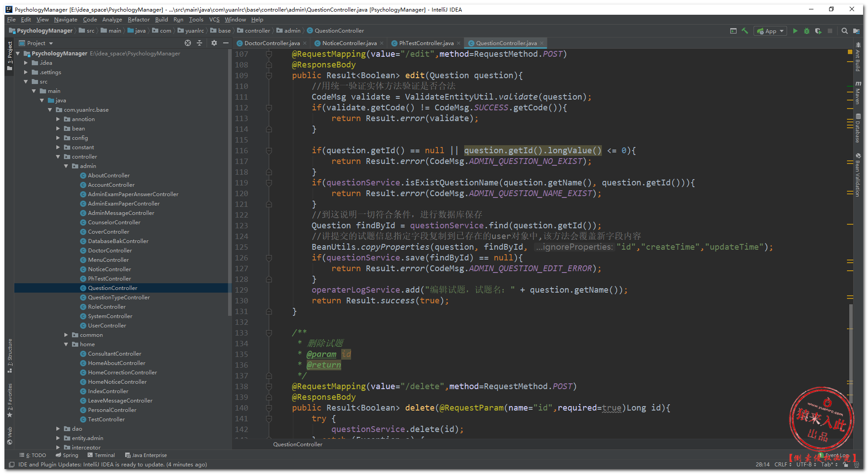Switch to NoticeController.java tab
The height and width of the screenshot is (474, 868).
point(349,43)
